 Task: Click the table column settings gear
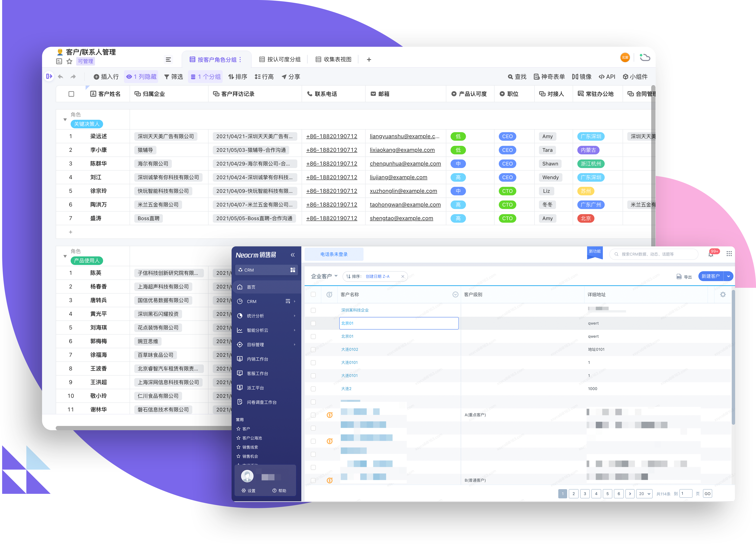(x=723, y=294)
